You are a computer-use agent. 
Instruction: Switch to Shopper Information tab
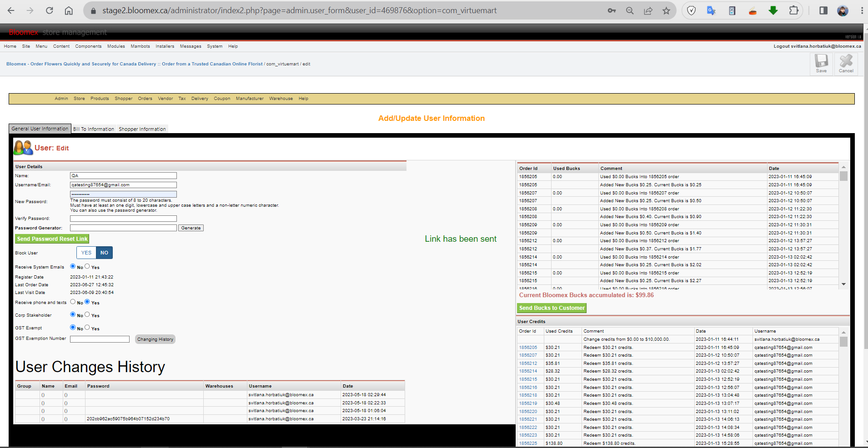tap(142, 129)
